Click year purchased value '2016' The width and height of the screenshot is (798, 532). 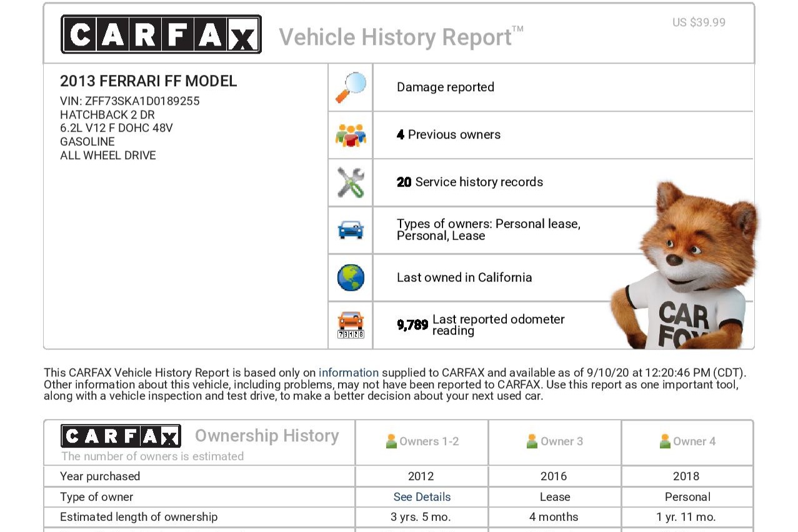554,476
